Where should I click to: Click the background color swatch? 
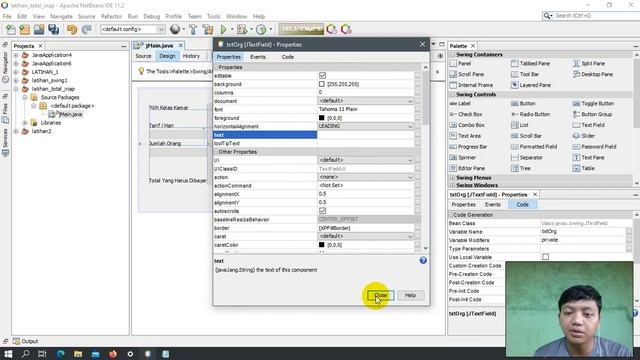pyautogui.click(x=322, y=84)
